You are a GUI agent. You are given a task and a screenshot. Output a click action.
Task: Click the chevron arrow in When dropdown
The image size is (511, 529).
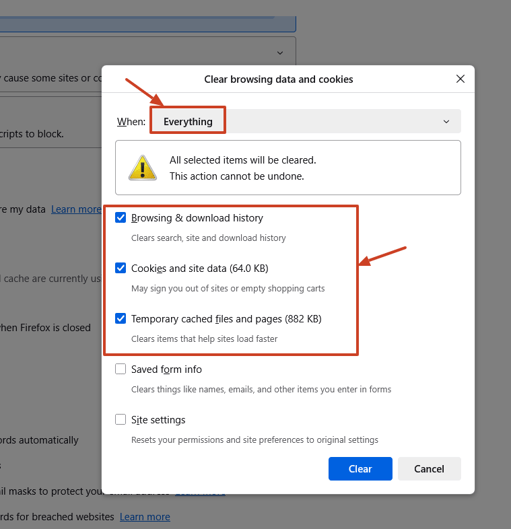446,121
